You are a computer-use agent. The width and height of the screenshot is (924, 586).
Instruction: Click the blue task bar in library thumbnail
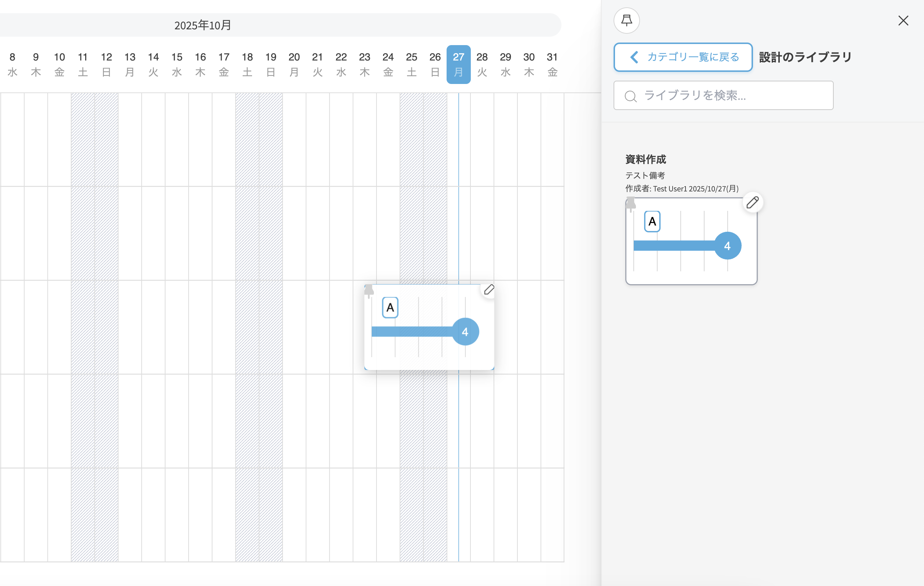673,246
